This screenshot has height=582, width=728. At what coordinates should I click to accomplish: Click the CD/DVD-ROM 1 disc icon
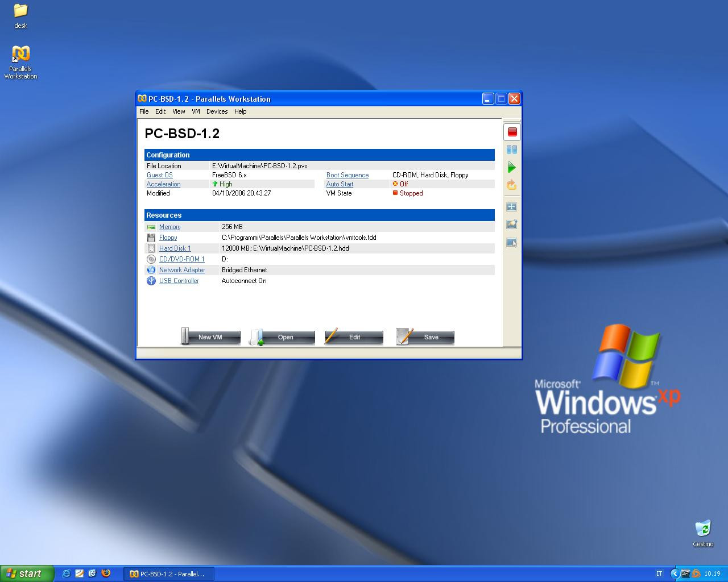(151, 259)
